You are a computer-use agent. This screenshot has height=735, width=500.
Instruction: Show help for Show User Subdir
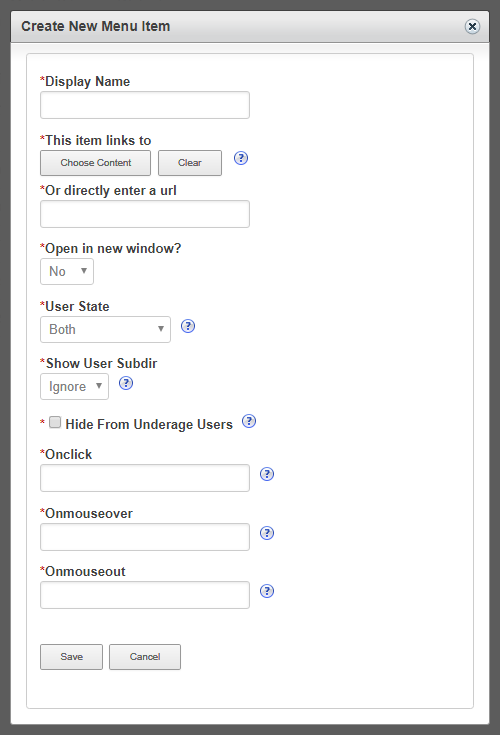click(x=126, y=383)
